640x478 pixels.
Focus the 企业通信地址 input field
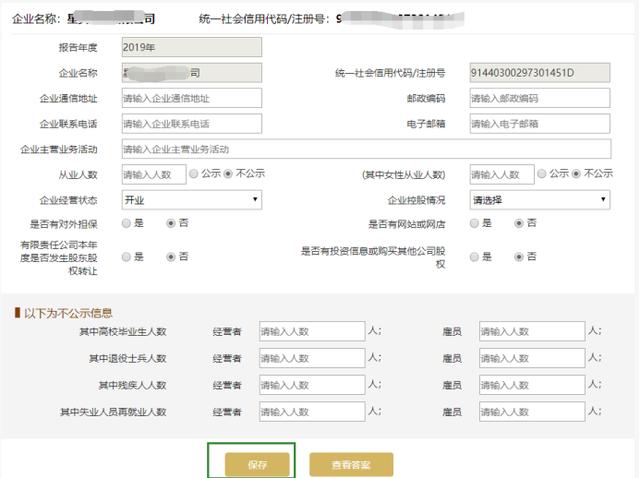(x=192, y=98)
